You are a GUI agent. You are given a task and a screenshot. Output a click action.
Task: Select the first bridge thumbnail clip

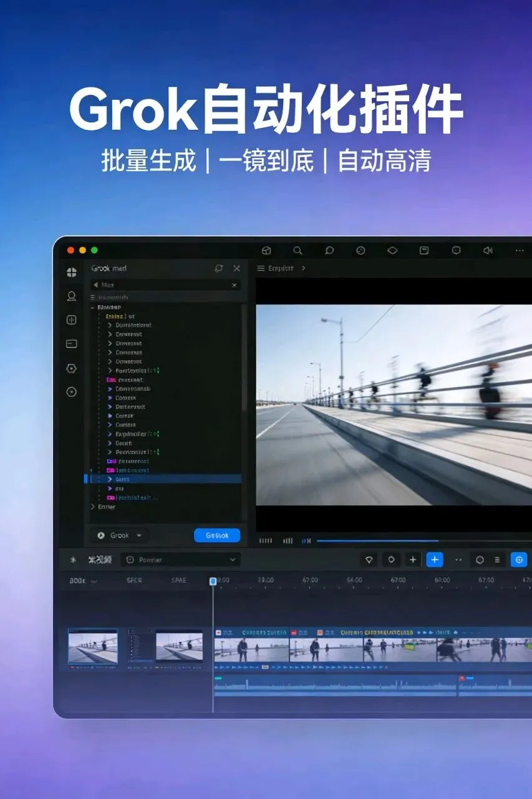click(x=93, y=647)
